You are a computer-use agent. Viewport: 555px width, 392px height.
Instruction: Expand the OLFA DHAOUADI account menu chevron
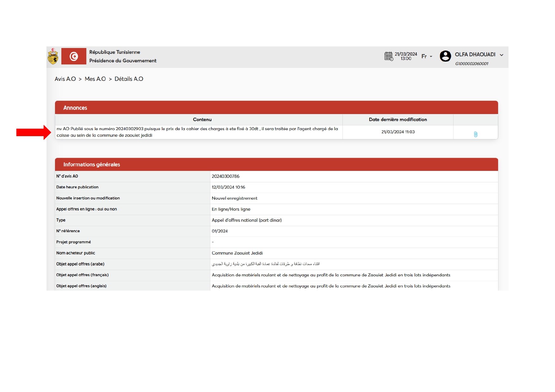click(x=502, y=55)
